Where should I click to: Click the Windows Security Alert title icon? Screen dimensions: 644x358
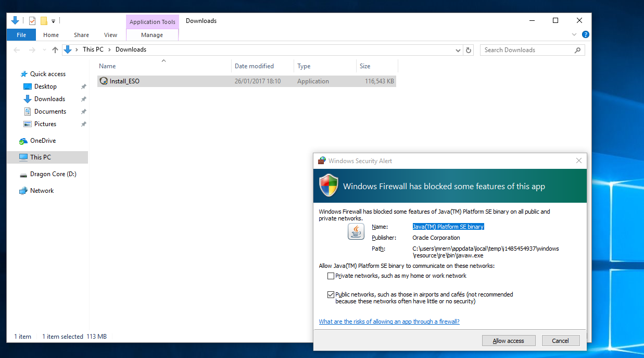pyautogui.click(x=322, y=161)
